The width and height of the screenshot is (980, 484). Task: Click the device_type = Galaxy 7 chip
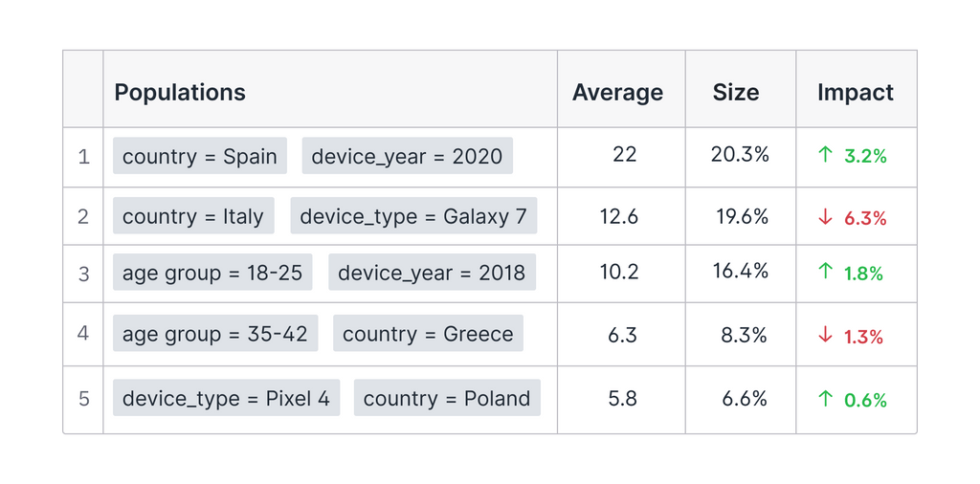[413, 216]
